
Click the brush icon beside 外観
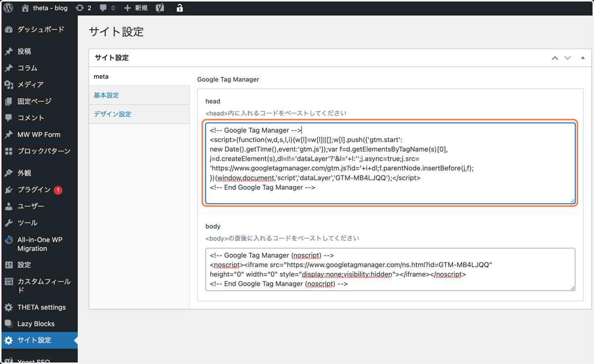tap(8, 173)
